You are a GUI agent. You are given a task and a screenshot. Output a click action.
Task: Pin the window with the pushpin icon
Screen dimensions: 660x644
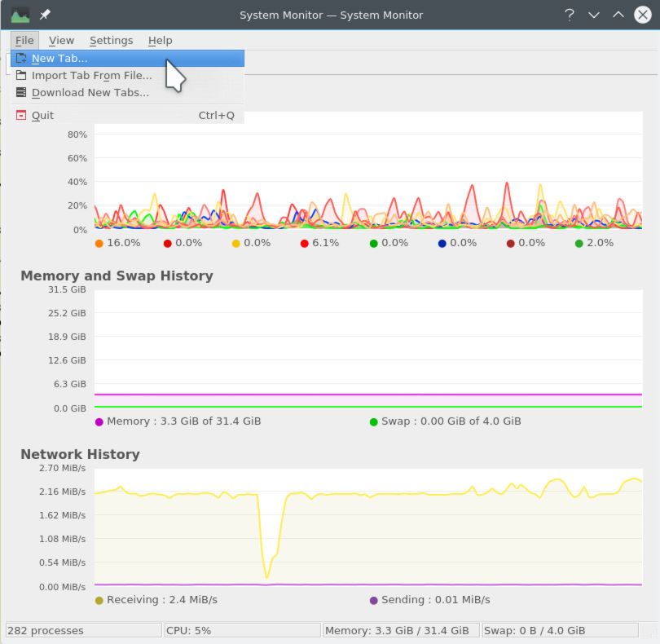coord(45,15)
